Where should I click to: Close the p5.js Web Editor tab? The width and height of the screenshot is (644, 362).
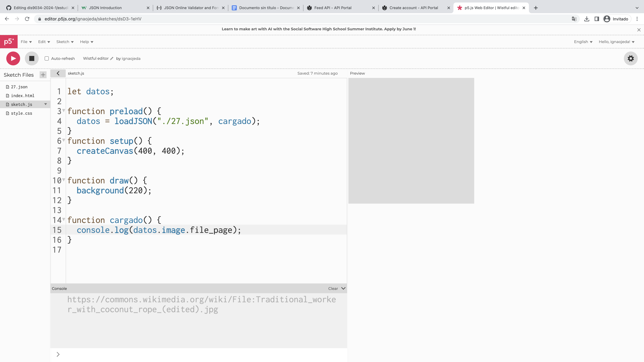pos(524,8)
